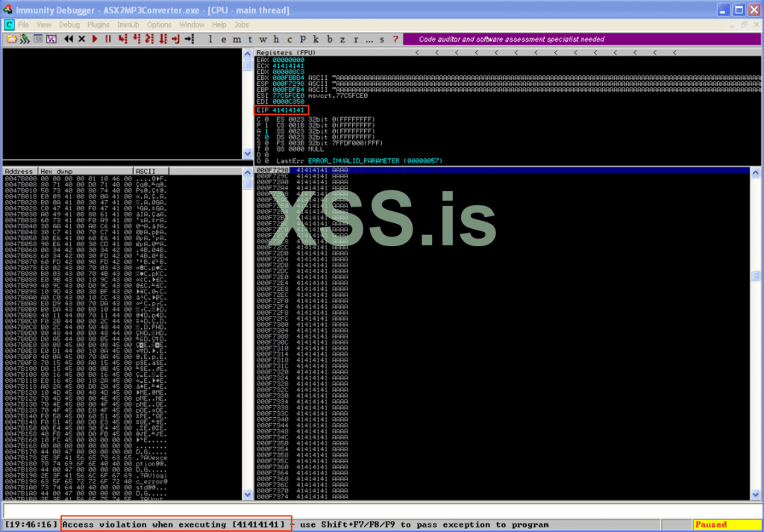
Task: Click the Trace into icon
Action: point(149,39)
